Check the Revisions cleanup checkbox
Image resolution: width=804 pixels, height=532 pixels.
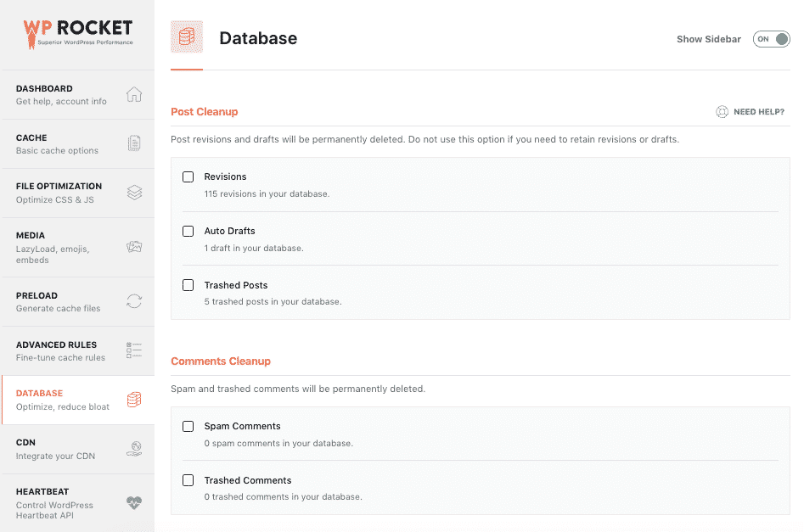pos(188,176)
